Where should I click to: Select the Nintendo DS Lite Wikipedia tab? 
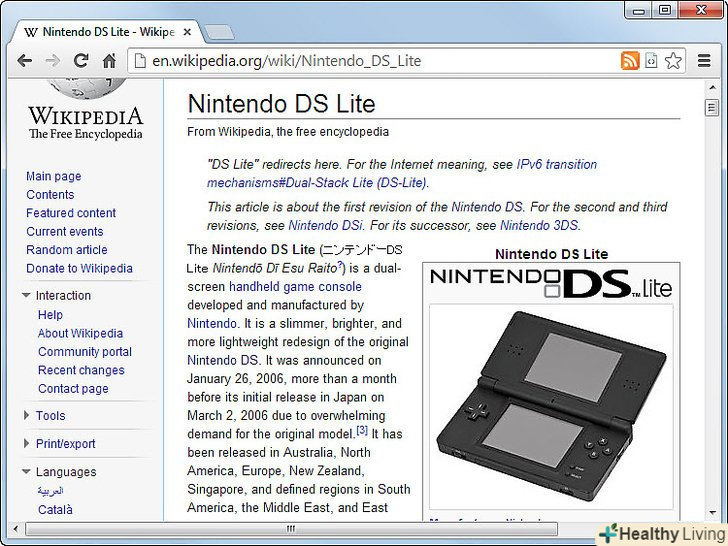(x=106, y=32)
